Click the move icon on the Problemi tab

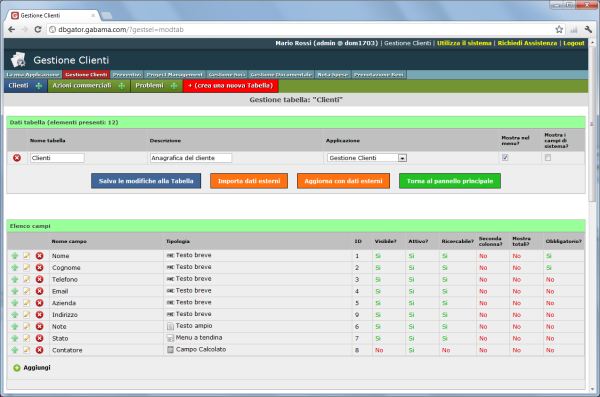click(x=174, y=86)
